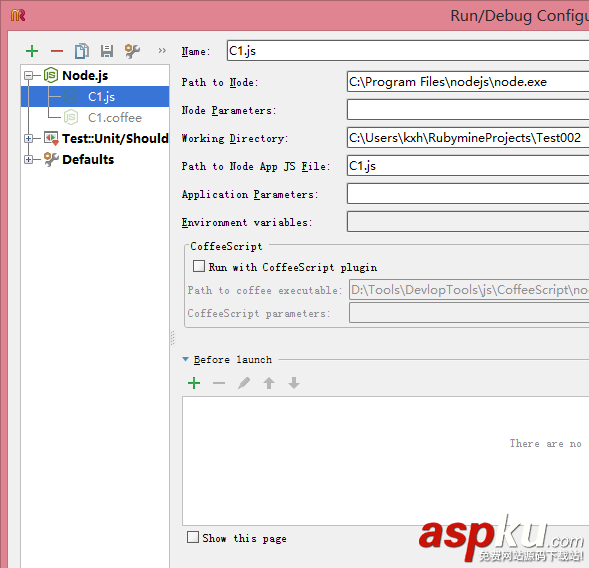Click the Environment variables label

(x=246, y=222)
